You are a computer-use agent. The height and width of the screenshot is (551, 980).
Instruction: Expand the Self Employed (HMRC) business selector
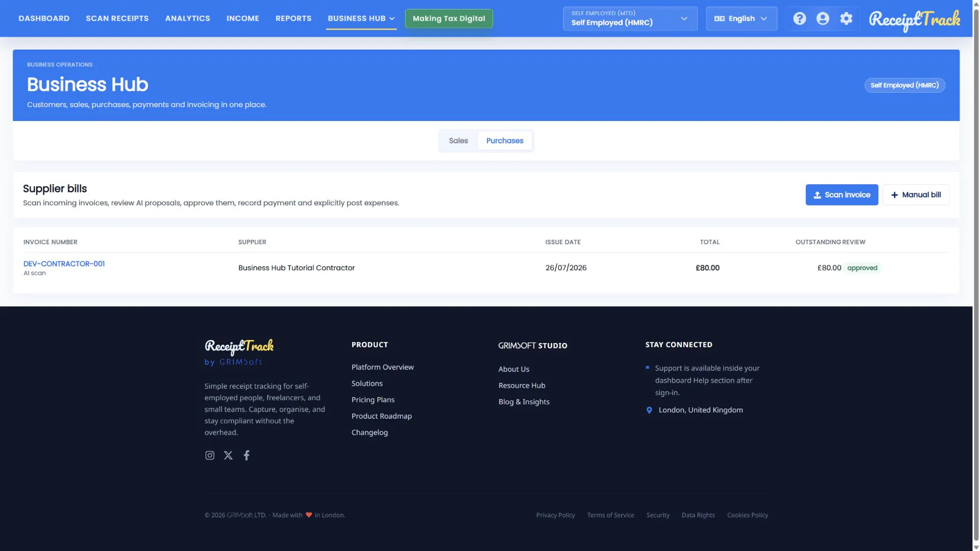tap(630, 19)
